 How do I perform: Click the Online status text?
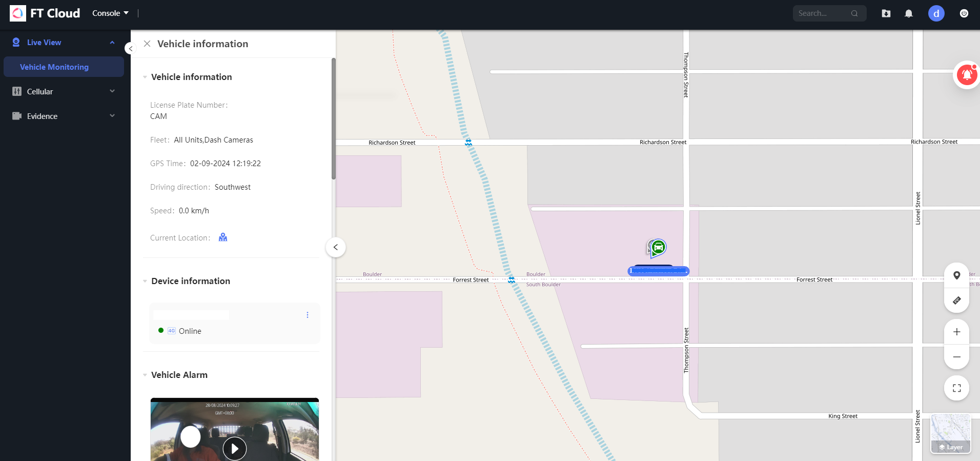coord(190,331)
